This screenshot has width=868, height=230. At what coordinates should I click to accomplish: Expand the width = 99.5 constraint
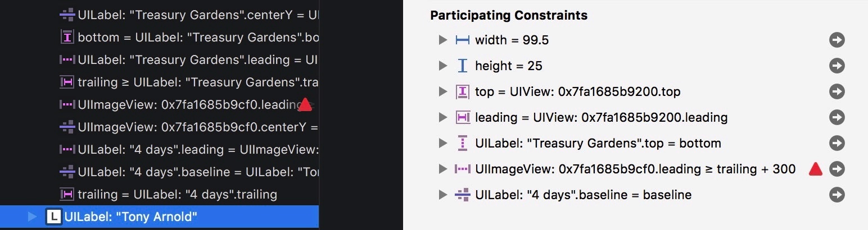443,40
